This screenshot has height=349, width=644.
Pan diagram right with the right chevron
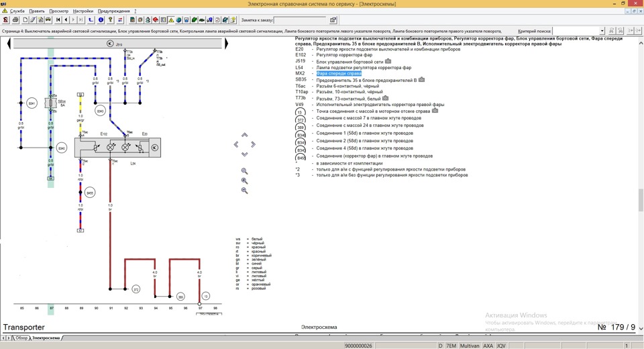253,144
